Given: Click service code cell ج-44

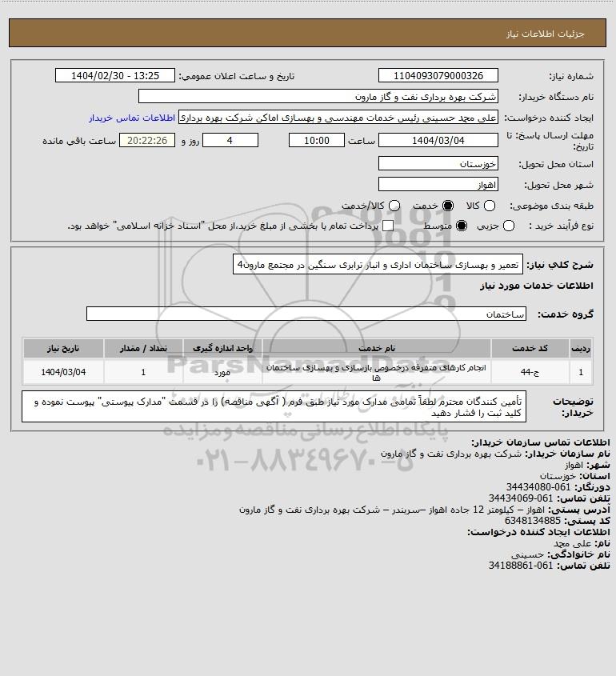Looking at the screenshot, I should 530,372.
